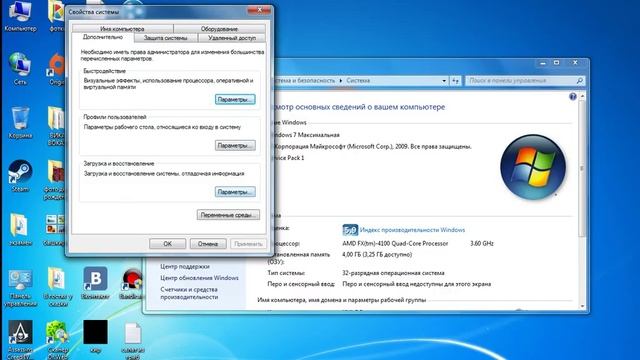This screenshot has height=360, width=640.
Task: Open the Сеть network desktop icon
Action: click(20, 69)
